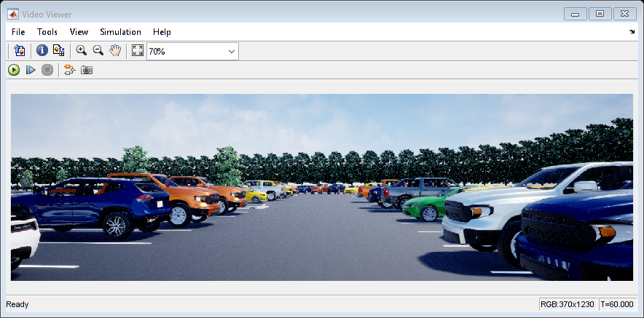Click the Export to Image Tool icon

tap(19, 50)
